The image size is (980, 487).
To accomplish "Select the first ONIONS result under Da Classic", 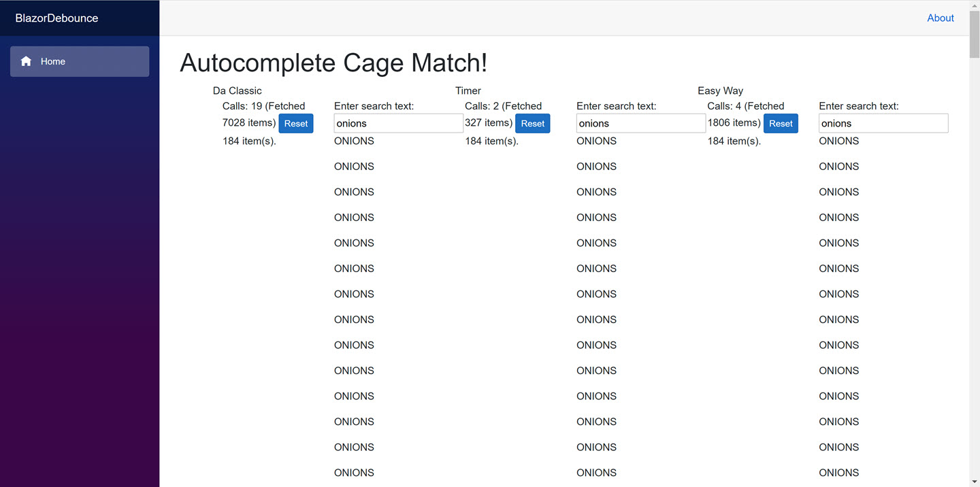I will (x=354, y=141).
